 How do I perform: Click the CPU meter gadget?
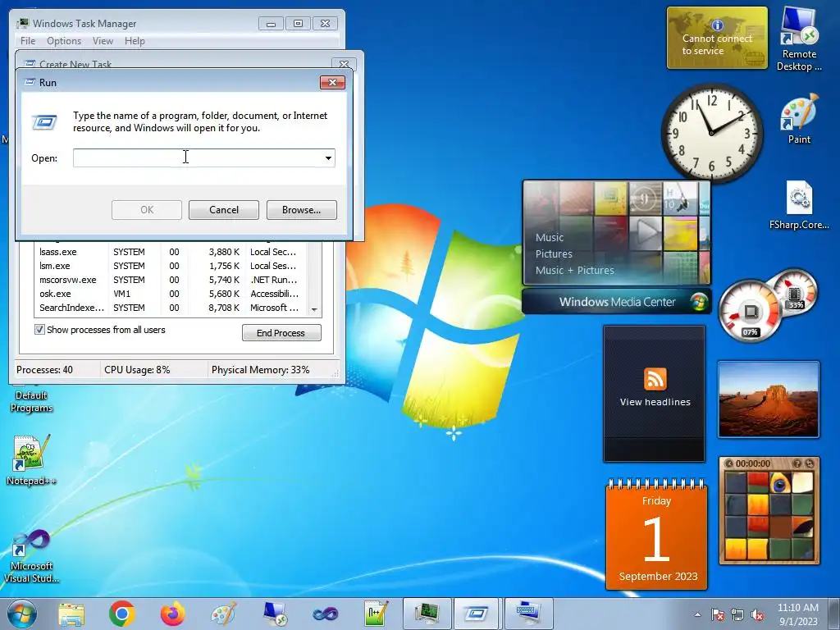(750, 311)
